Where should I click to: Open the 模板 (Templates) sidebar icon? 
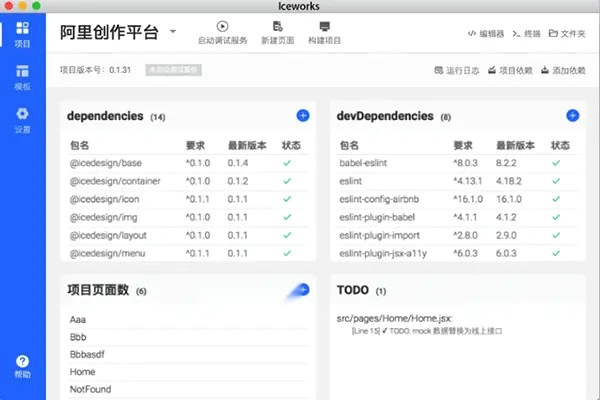pos(22,76)
